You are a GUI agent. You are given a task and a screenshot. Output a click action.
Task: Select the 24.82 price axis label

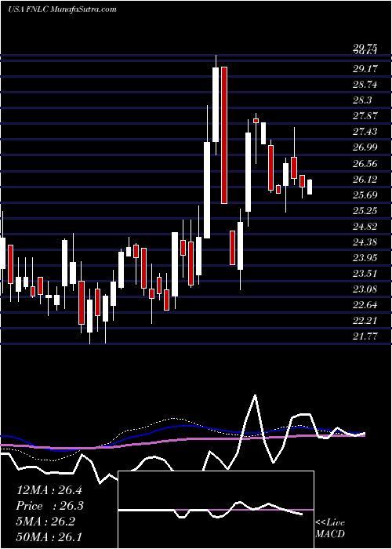pyautogui.click(x=365, y=227)
